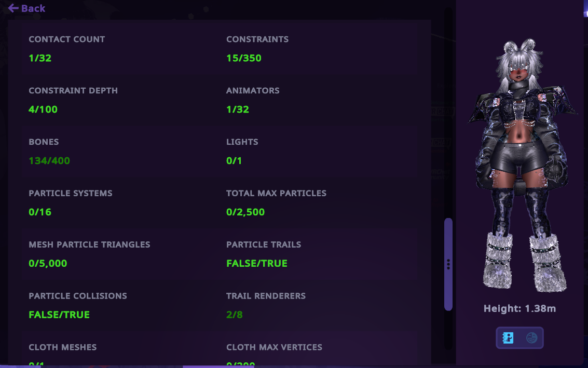The height and width of the screenshot is (368, 588).
Task: Click the Constraints value 15/350
Action: pyautogui.click(x=244, y=58)
